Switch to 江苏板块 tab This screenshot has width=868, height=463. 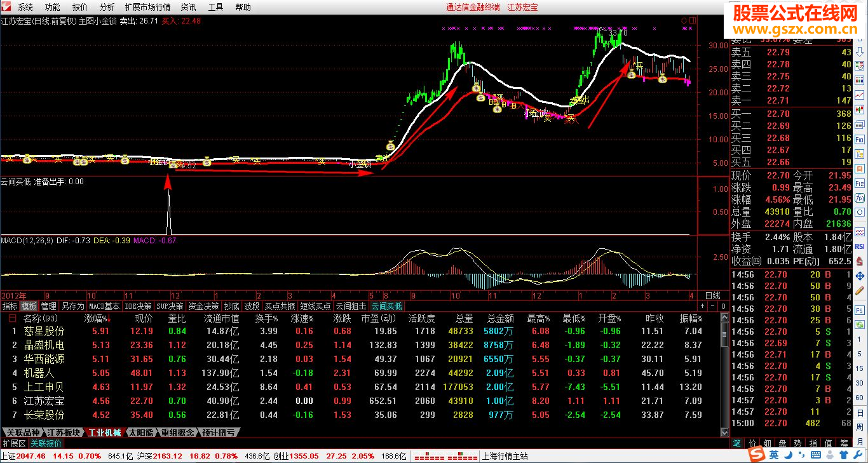coord(64,433)
